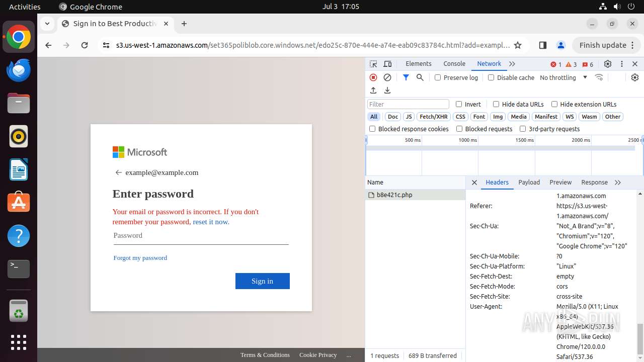Image resolution: width=644 pixels, height=362 pixels.
Task: Show applications grid
Action: coord(19,342)
